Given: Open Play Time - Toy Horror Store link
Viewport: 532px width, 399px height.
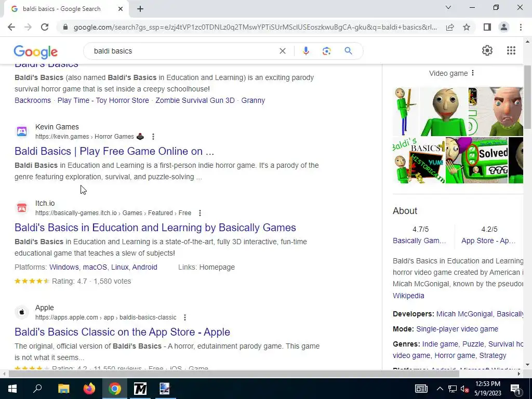Looking at the screenshot, I should point(103,100).
